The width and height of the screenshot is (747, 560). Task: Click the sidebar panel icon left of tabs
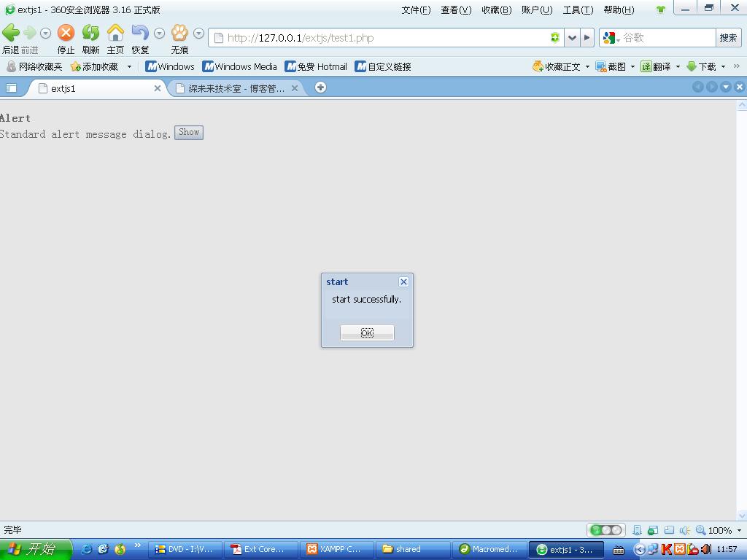11,88
